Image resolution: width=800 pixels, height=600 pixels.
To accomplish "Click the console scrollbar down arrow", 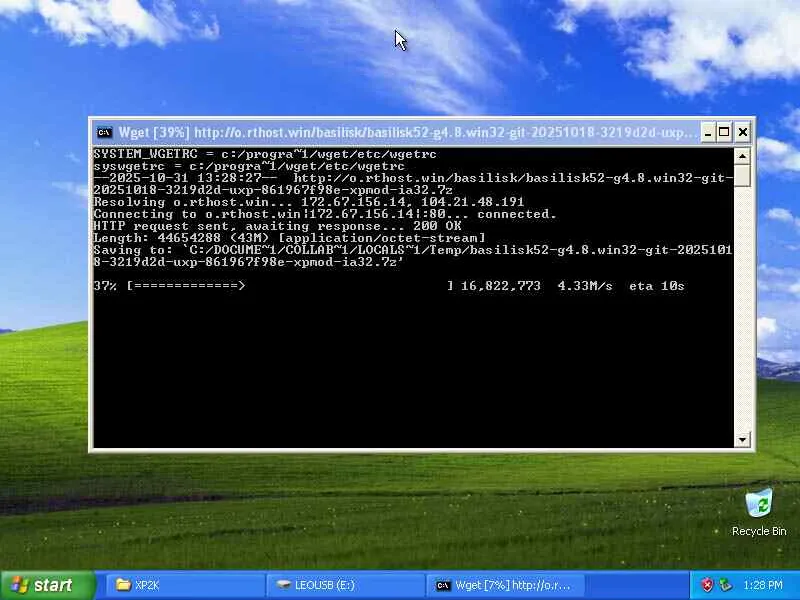I will coord(742,439).
